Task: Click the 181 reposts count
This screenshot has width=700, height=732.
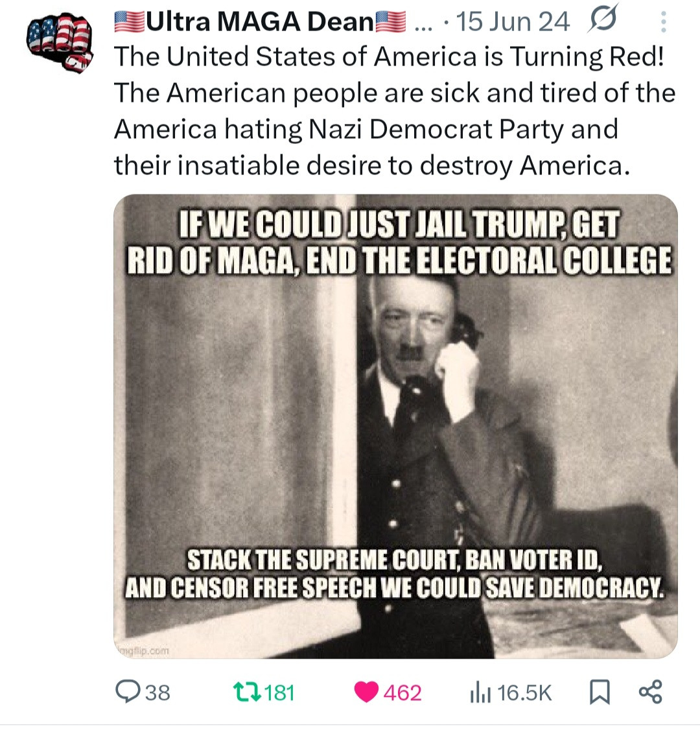Action: (279, 692)
